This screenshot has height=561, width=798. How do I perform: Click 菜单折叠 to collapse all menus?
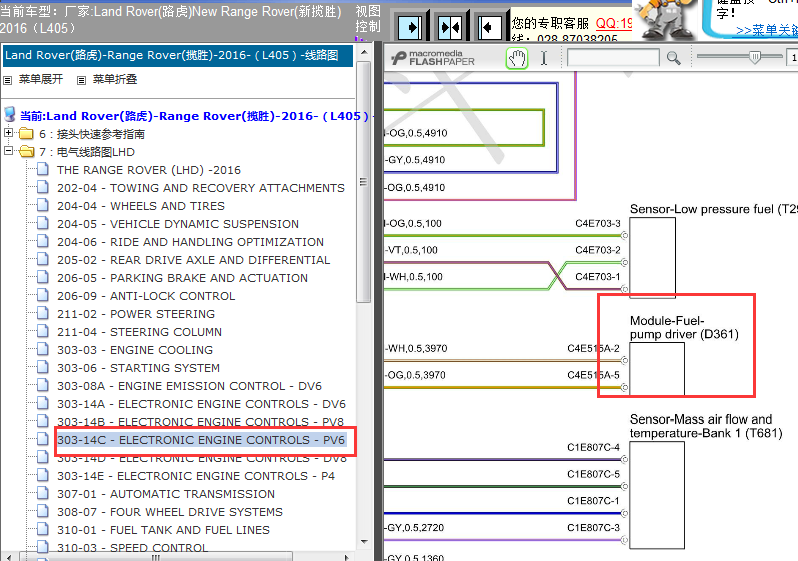point(115,79)
